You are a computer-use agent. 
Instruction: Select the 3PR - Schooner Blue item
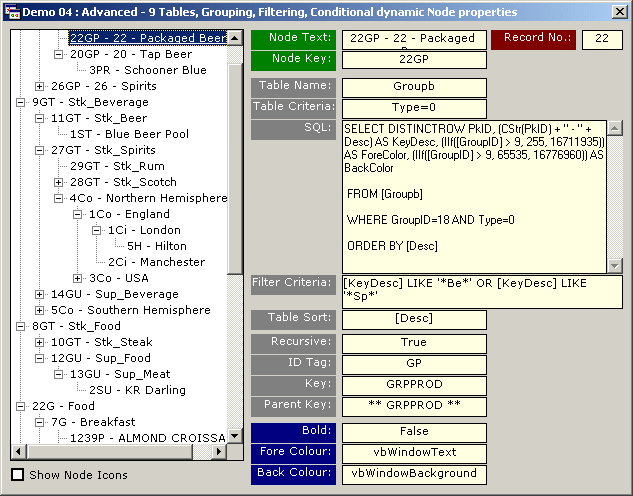pos(147,70)
